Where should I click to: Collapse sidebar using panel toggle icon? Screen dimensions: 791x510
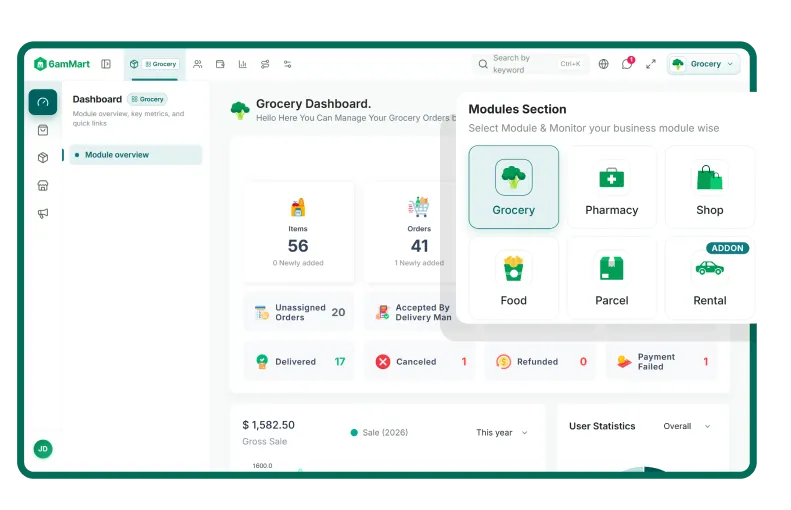pyautogui.click(x=106, y=64)
